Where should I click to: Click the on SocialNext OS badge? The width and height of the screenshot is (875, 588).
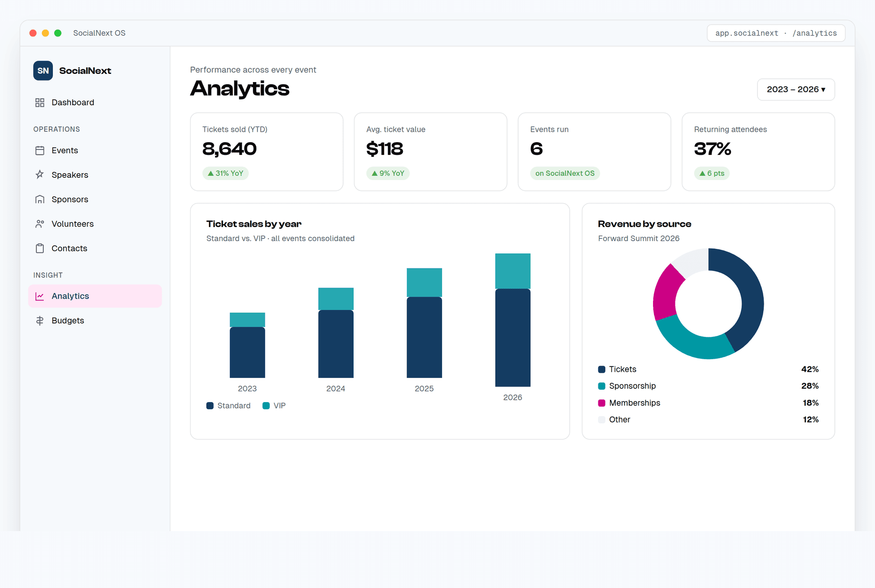tap(565, 173)
